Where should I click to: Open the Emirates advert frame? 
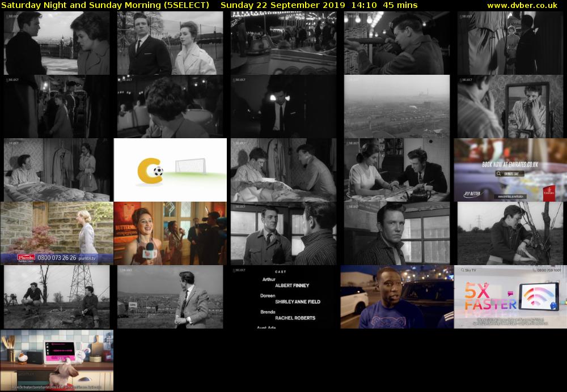pyautogui.click(x=510, y=170)
